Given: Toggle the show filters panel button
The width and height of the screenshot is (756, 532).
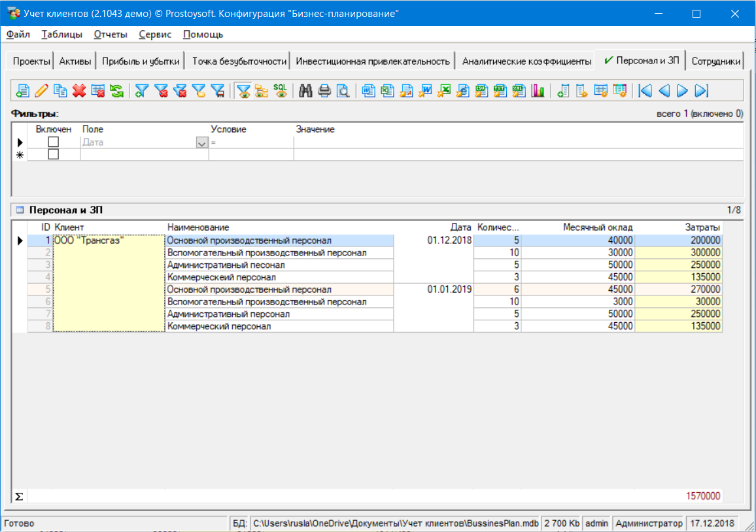Looking at the screenshot, I should point(243,91).
